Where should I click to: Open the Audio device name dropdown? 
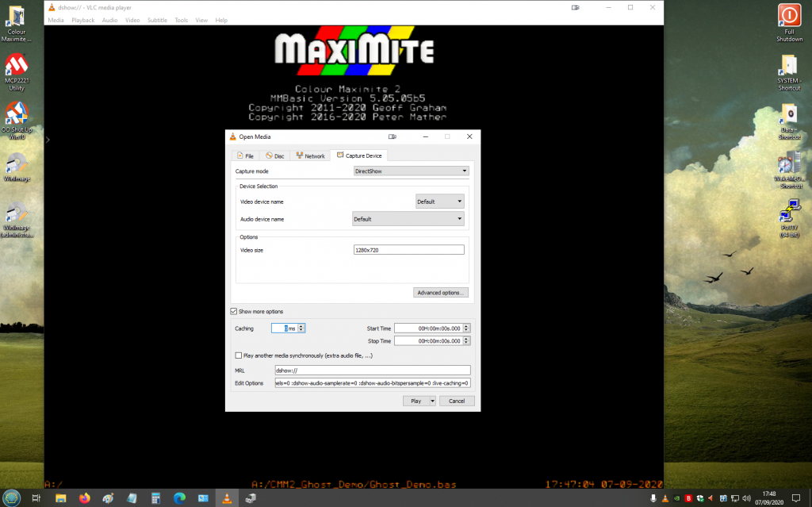[408, 219]
